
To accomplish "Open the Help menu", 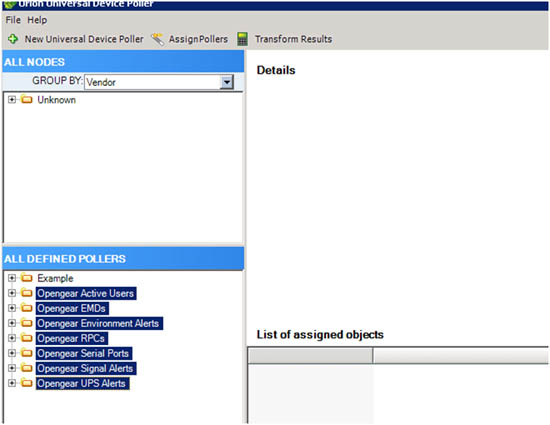I will 37,20.
